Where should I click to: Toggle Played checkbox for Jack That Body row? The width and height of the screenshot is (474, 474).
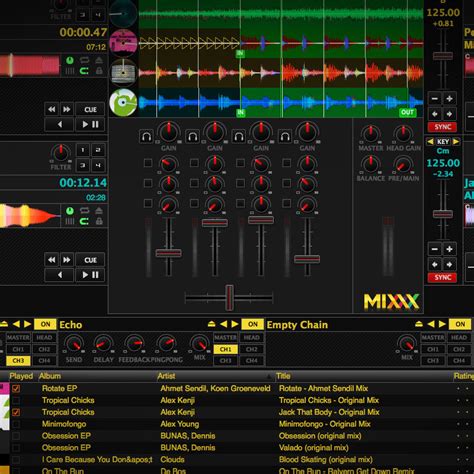coord(16,412)
